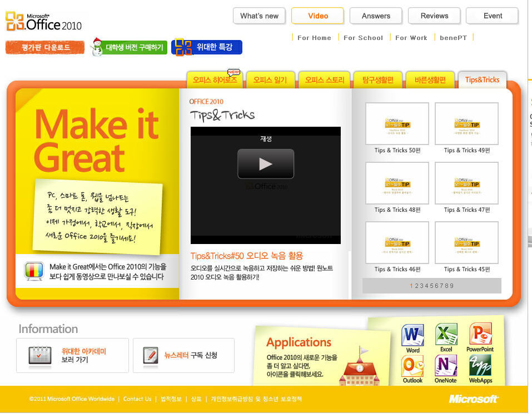Go to page 3 of thumbnails
The height and width of the screenshot is (418, 532).
tap(422, 286)
